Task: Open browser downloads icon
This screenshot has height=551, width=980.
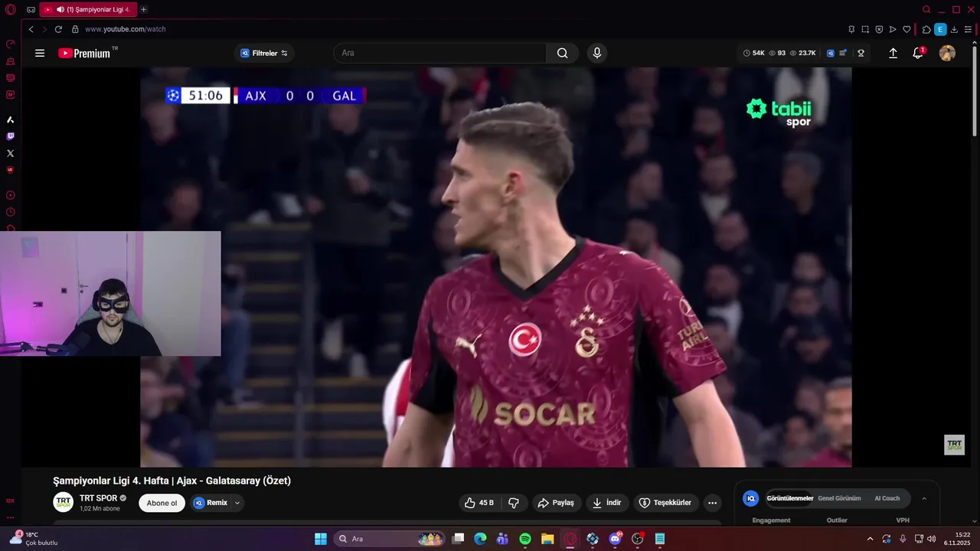Action: [x=954, y=29]
